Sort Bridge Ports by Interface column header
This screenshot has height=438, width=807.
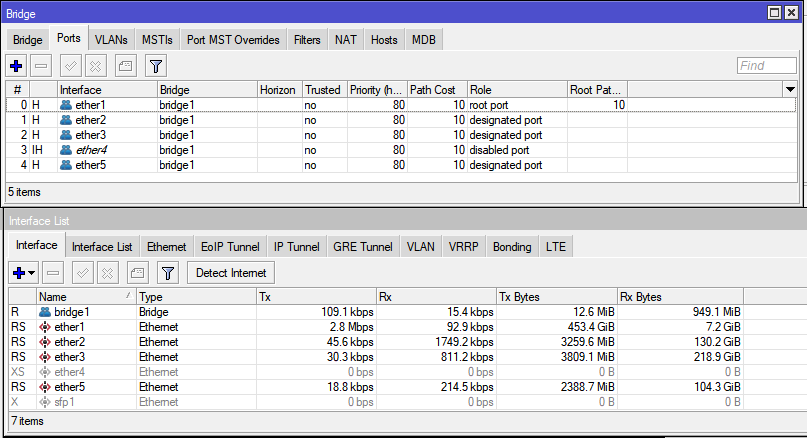coord(107,90)
